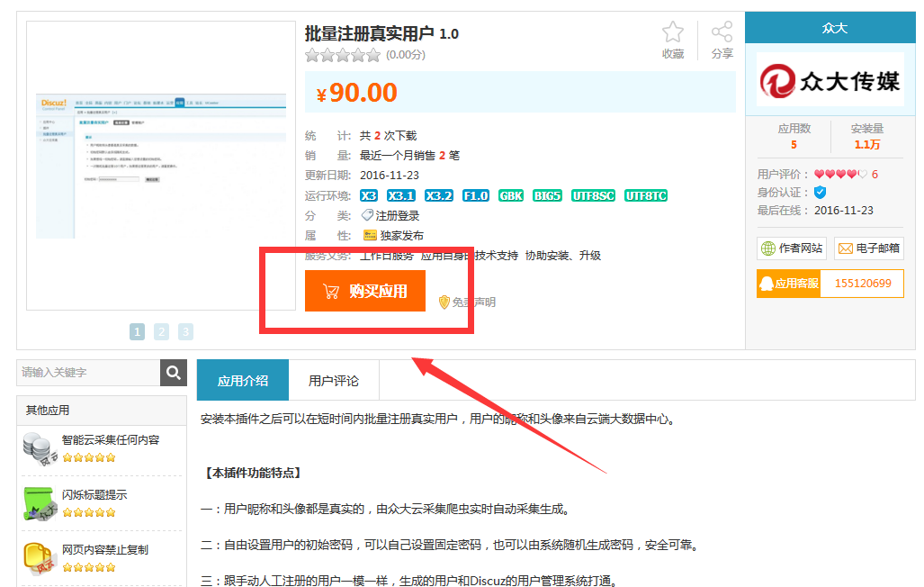Click the Discuz plugin screenshot preview
Image resolution: width=924 pixels, height=587 pixels.
[x=161, y=166]
